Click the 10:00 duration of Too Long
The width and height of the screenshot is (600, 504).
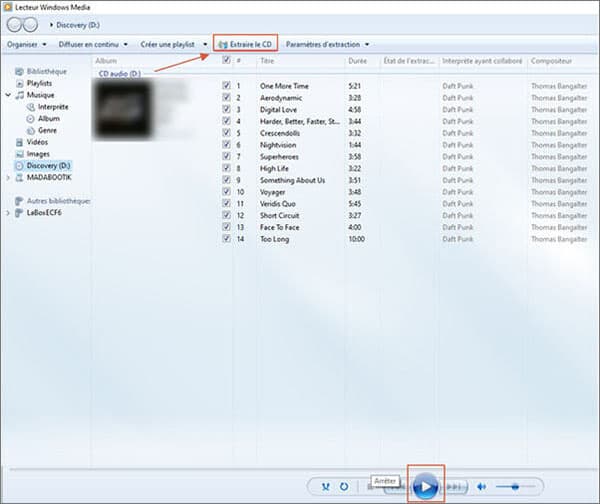pyautogui.click(x=356, y=239)
